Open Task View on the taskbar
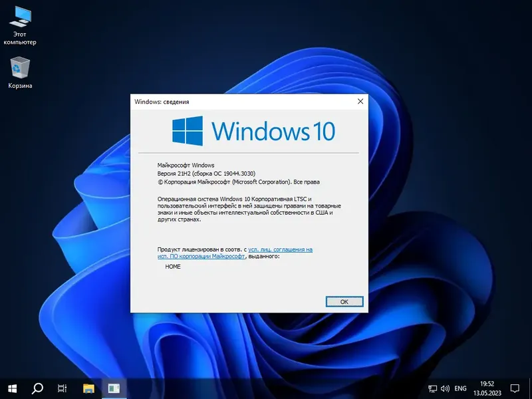Viewport: 532px width, 399px height. (62, 389)
